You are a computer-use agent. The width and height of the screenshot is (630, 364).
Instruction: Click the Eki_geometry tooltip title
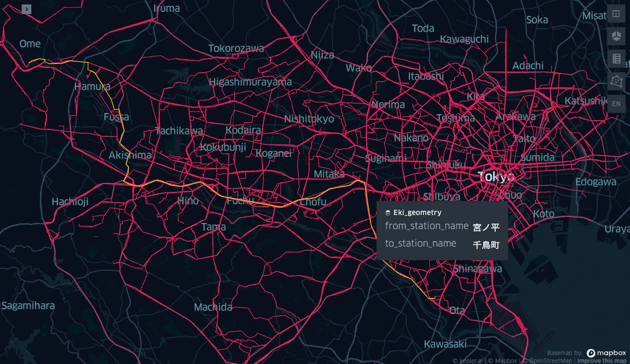tap(417, 213)
